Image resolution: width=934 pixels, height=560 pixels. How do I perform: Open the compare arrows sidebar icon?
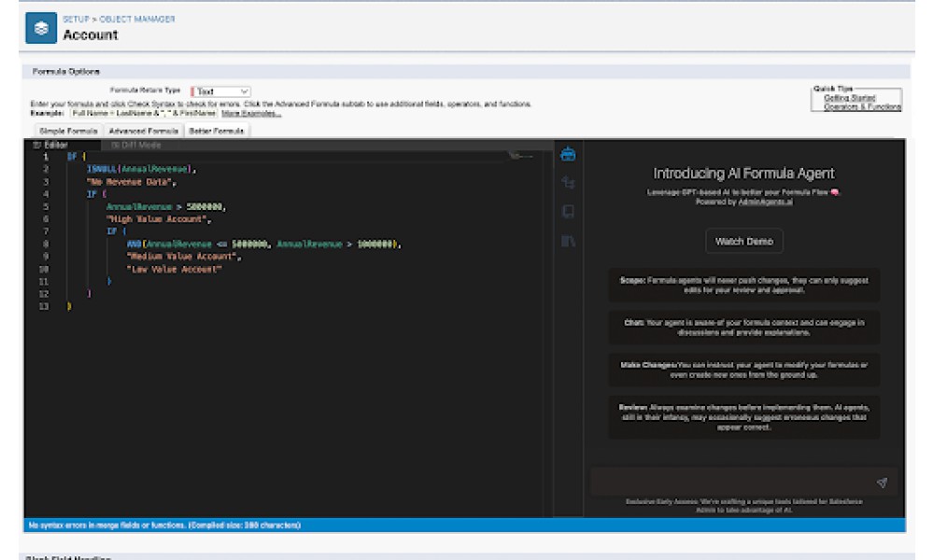[x=568, y=183]
